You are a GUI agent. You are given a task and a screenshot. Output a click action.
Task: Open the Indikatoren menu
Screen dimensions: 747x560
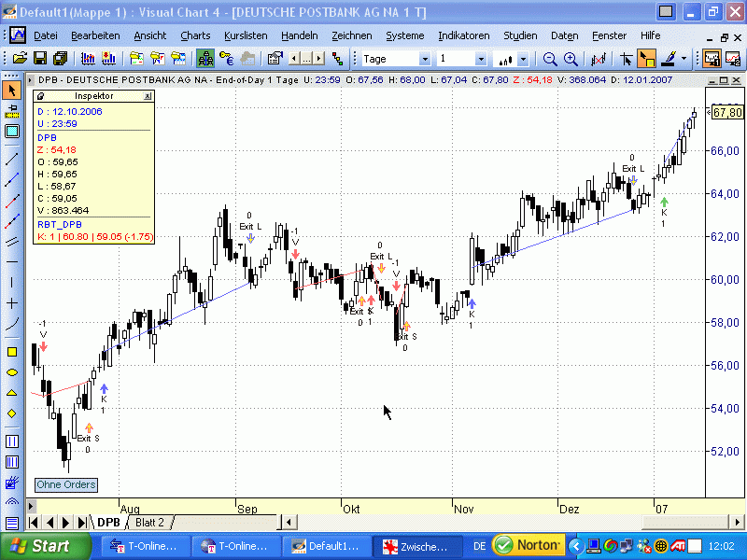tap(464, 35)
